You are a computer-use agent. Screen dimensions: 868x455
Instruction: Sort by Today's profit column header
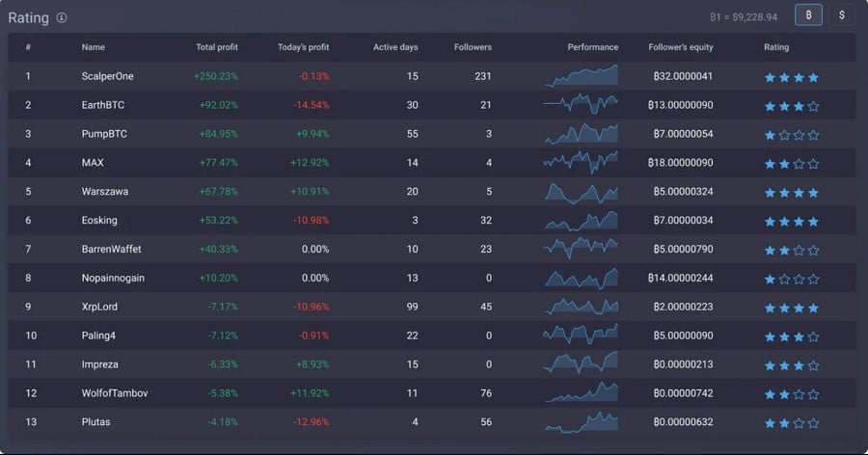[303, 47]
